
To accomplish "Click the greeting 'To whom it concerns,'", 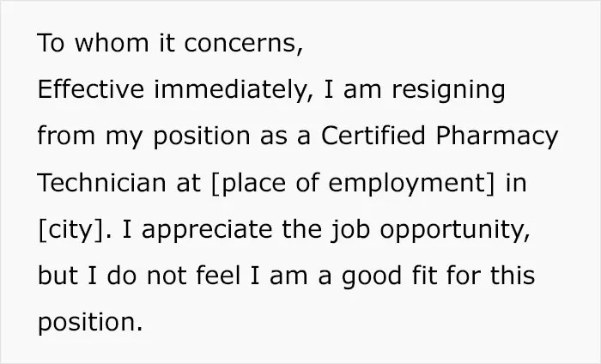I will tap(170, 43).
